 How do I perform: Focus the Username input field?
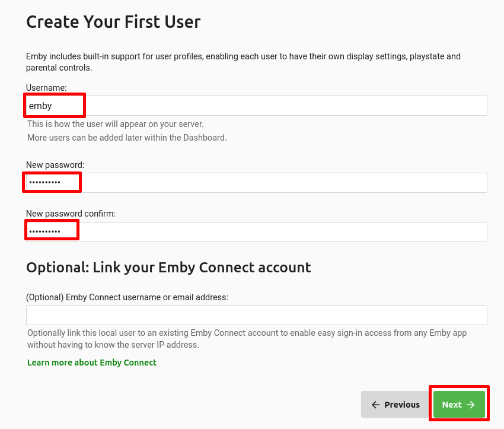point(257,106)
